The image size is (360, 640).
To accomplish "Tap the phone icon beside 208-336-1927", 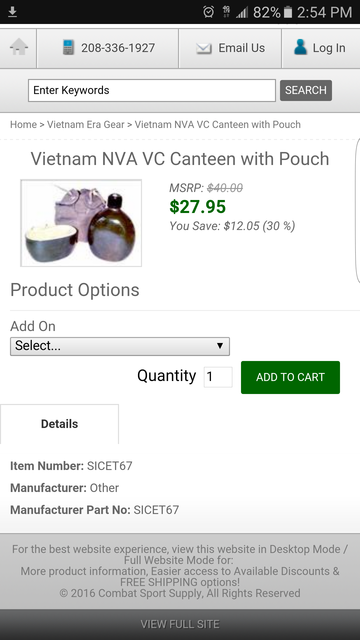I will pyautogui.click(x=68, y=48).
